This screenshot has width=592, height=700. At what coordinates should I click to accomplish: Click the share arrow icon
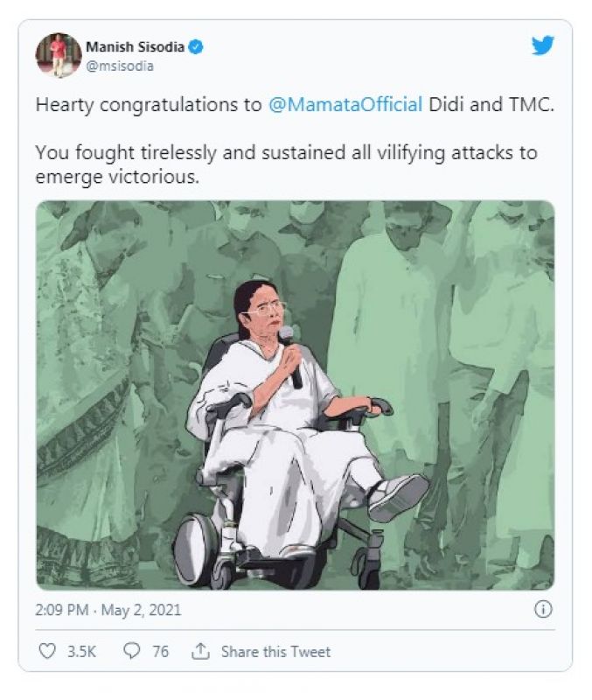[x=200, y=651]
